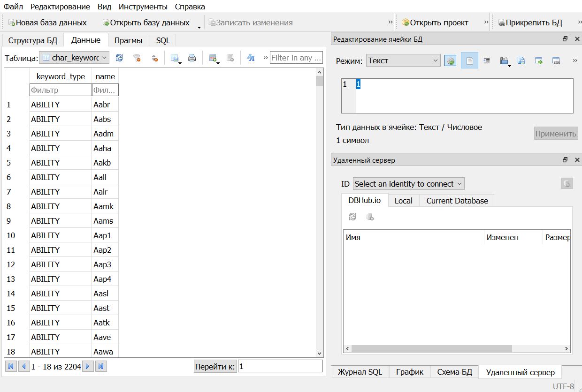582x392 pixels.
Task: Expand main toolbar overflow chevron before Открыть проект
Action: (x=391, y=22)
